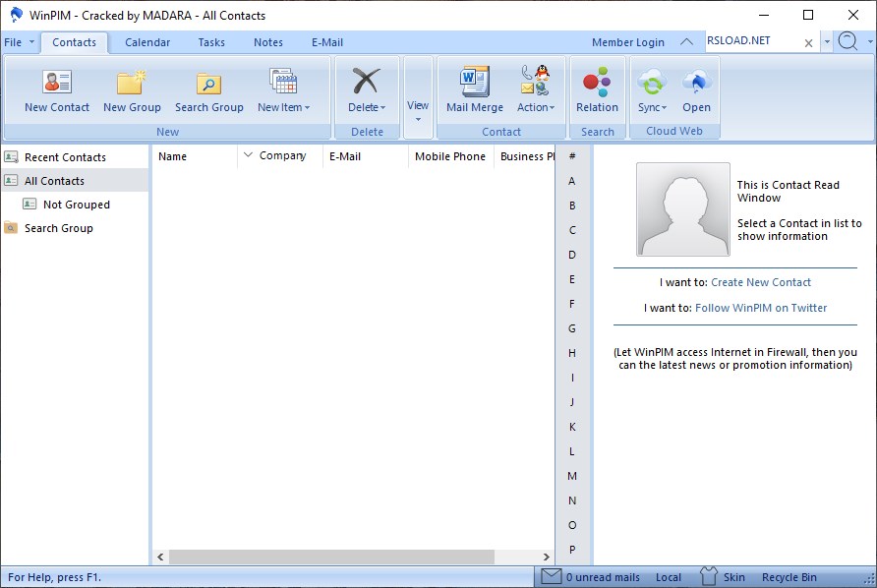
Task: Jump to letter K in index
Action: 571,427
